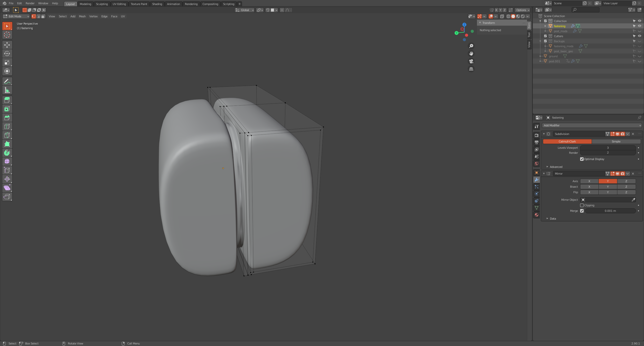Switch to the Sculpting workspace tab

(102, 4)
